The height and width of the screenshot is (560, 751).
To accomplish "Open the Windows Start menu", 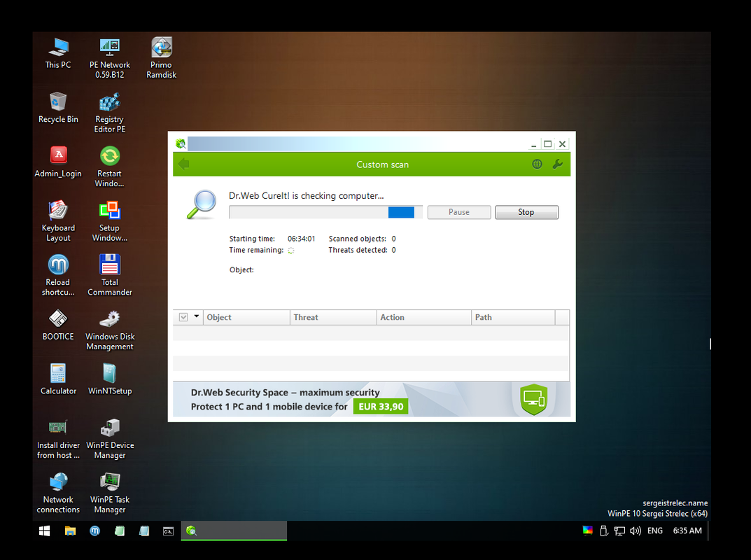I will (x=45, y=531).
